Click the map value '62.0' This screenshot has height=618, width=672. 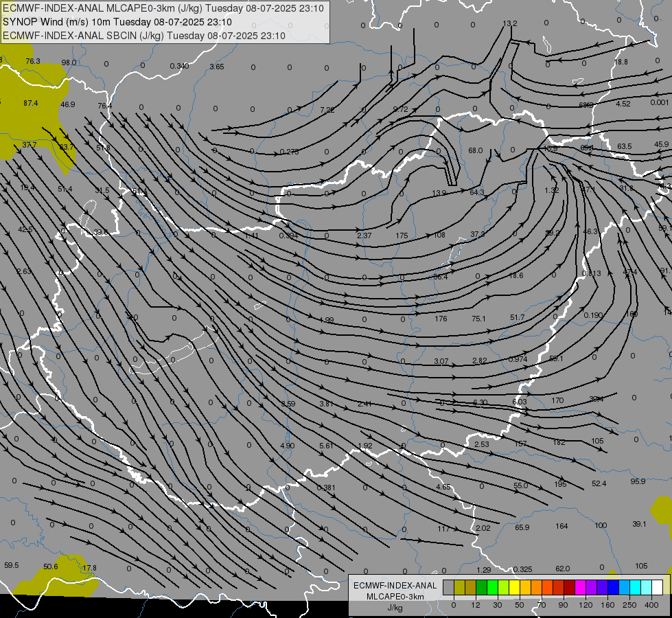click(563, 569)
